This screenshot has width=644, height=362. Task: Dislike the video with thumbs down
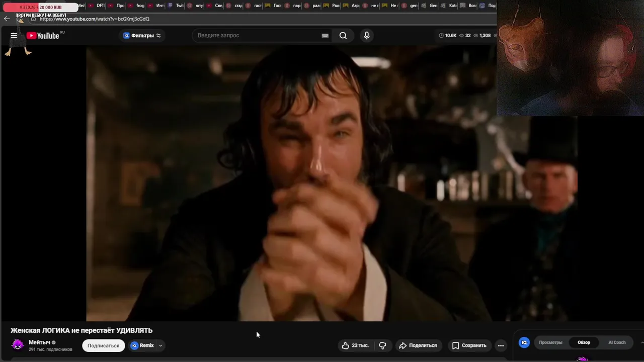click(x=382, y=345)
